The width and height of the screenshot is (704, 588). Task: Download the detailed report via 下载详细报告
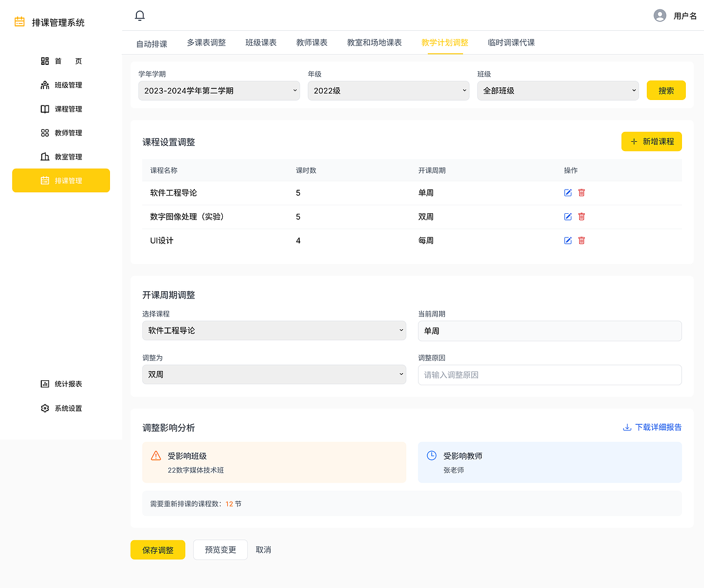point(652,427)
